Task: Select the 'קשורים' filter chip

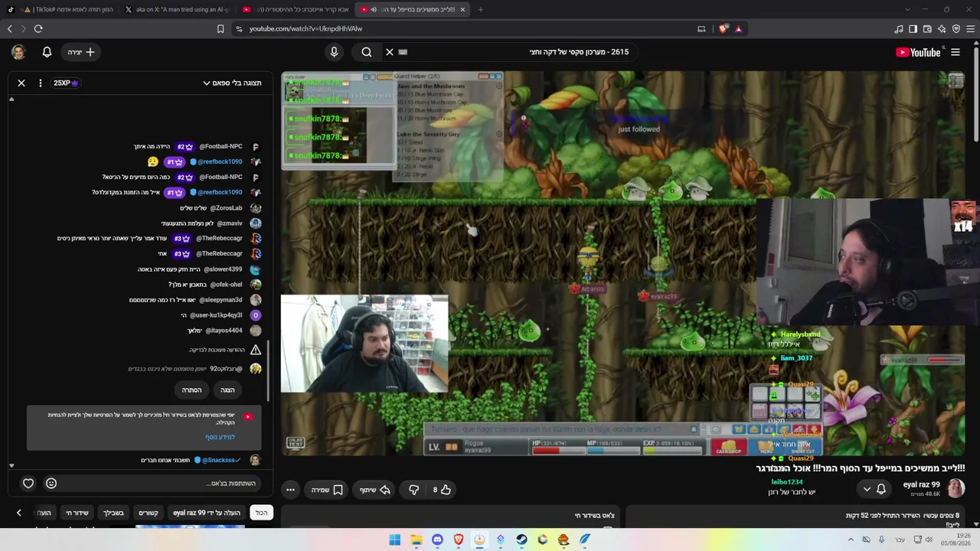Action: (148, 513)
